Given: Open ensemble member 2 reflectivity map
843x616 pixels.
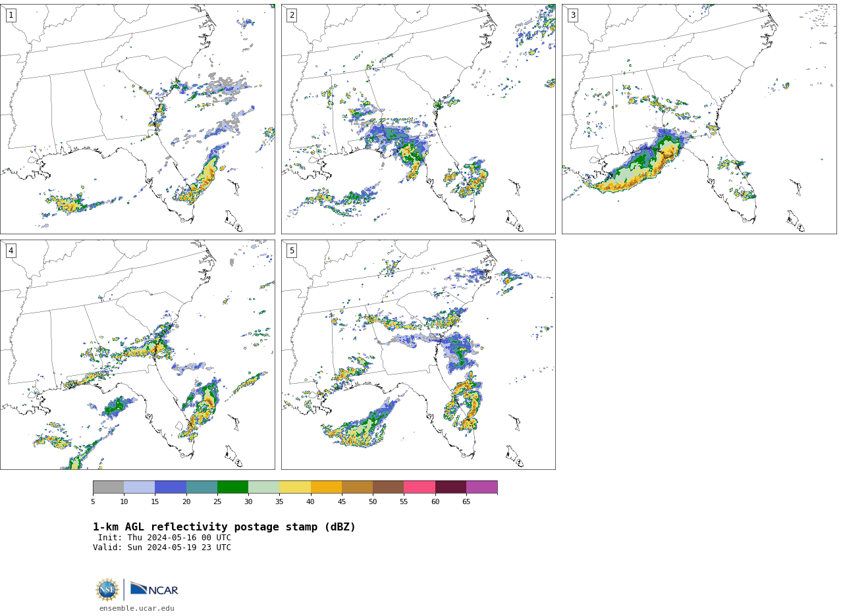Looking at the screenshot, I should click(418, 119).
